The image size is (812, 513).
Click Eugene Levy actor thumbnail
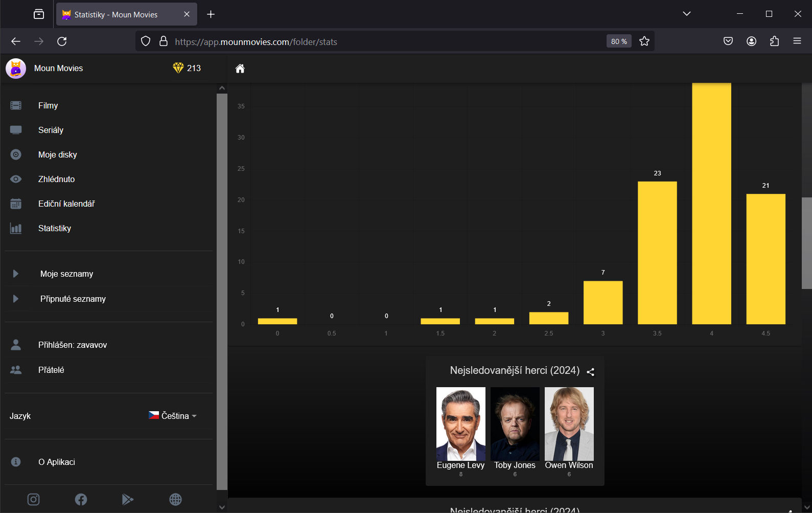point(460,424)
